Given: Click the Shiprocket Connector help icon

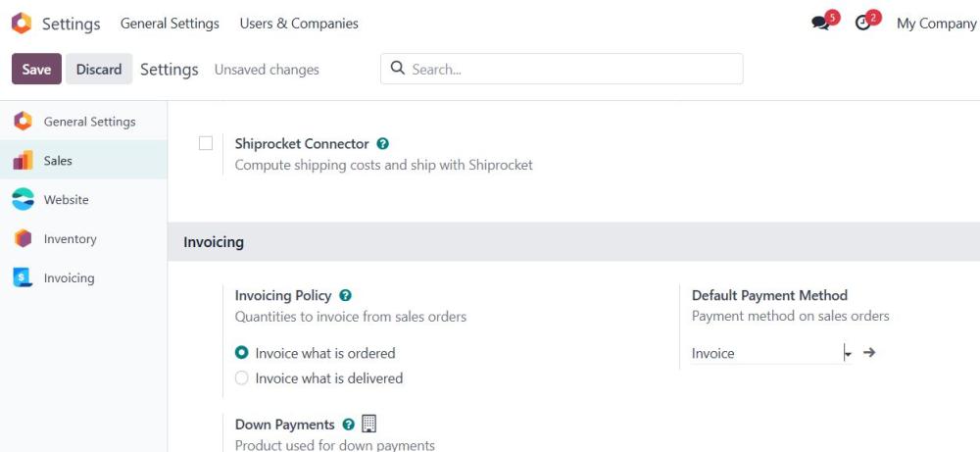Looking at the screenshot, I should [382, 144].
